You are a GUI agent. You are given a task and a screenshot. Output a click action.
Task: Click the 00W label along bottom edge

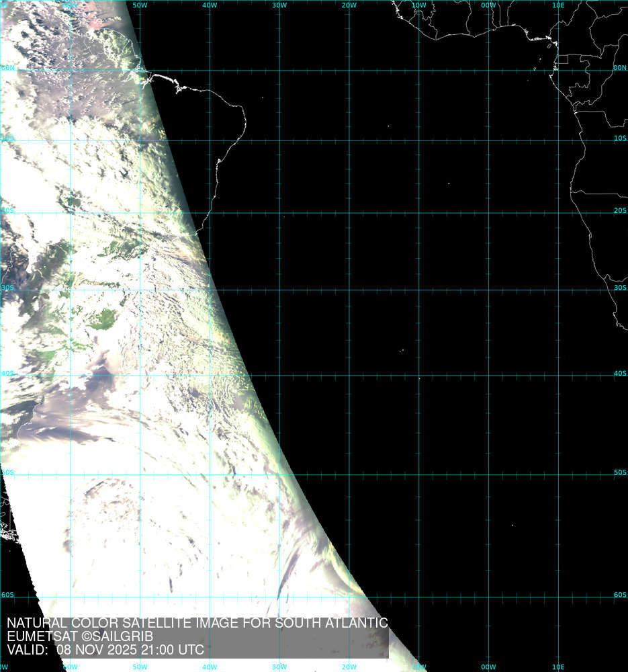pos(488,667)
